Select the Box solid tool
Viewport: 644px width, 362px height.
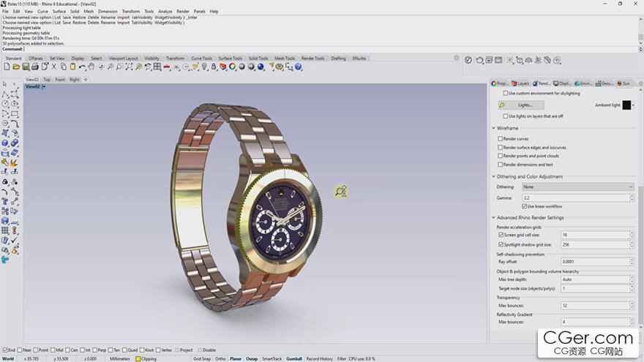pyautogui.click(x=5, y=143)
